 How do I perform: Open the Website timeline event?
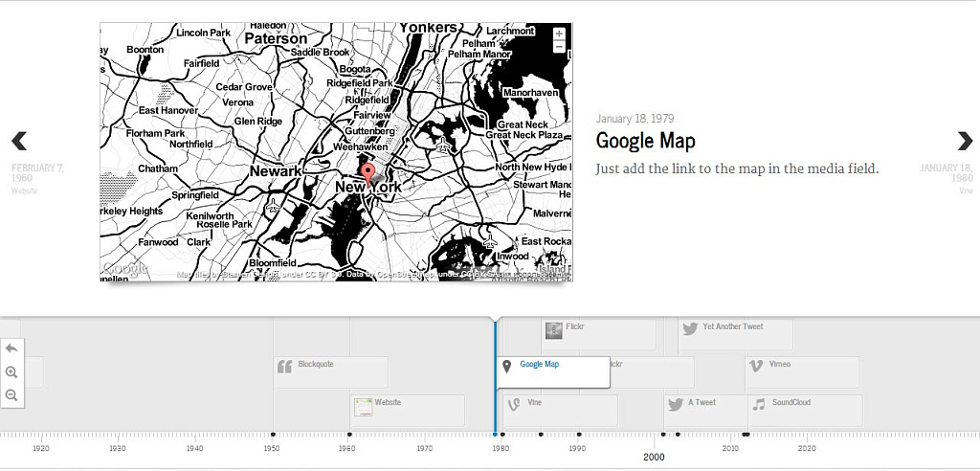[408, 411]
